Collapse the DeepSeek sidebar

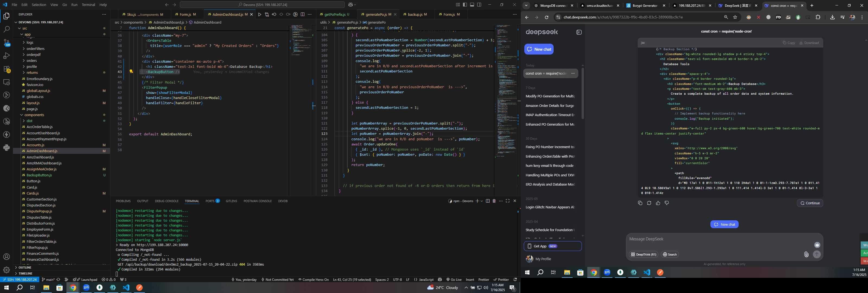(x=579, y=32)
